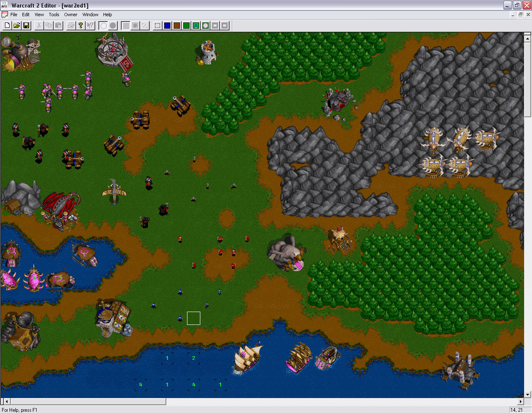The image size is (532, 413).
Task: Pick the blue water terrain swatch
Action: coord(167,26)
